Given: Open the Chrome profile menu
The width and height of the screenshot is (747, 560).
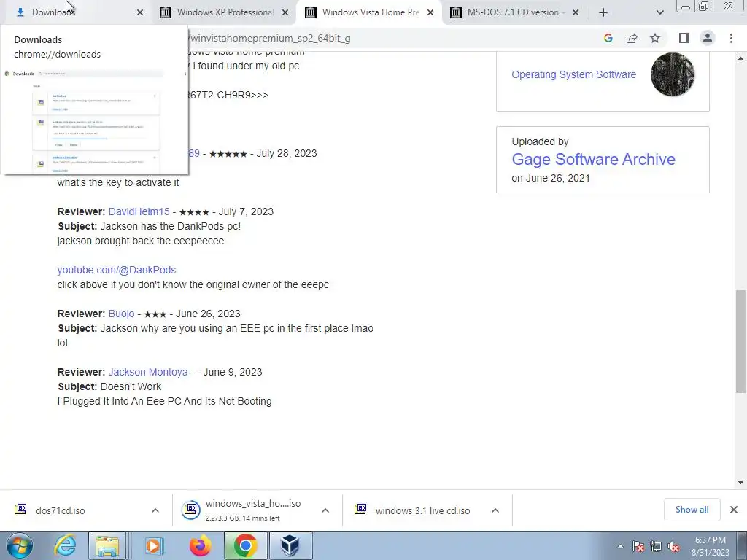Looking at the screenshot, I should tap(708, 38).
